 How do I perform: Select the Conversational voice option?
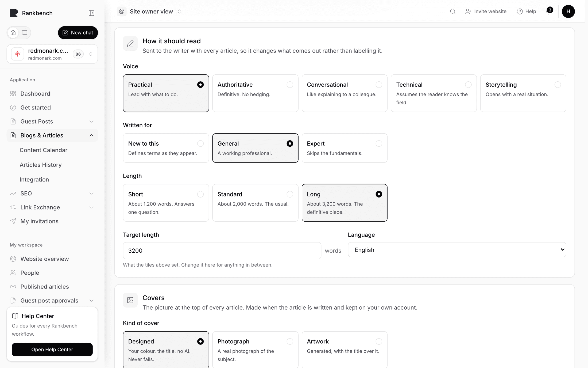tap(345, 93)
